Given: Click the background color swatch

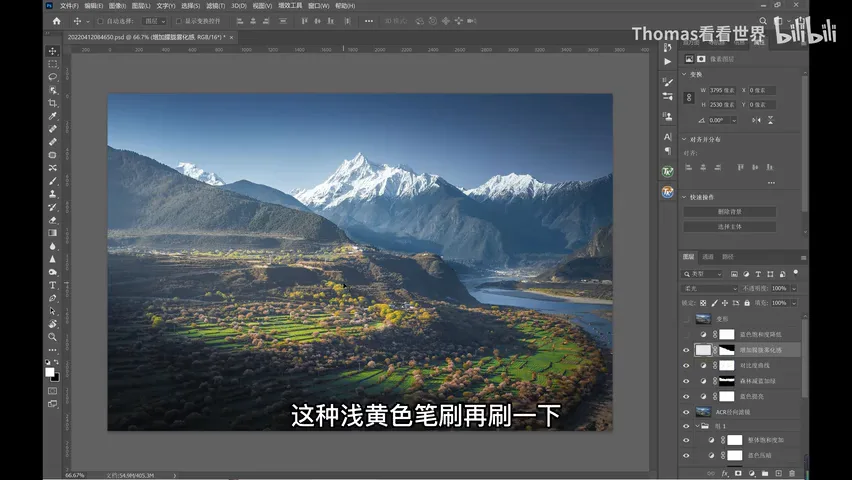Looking at the screenshot, I should coord(55,377).
